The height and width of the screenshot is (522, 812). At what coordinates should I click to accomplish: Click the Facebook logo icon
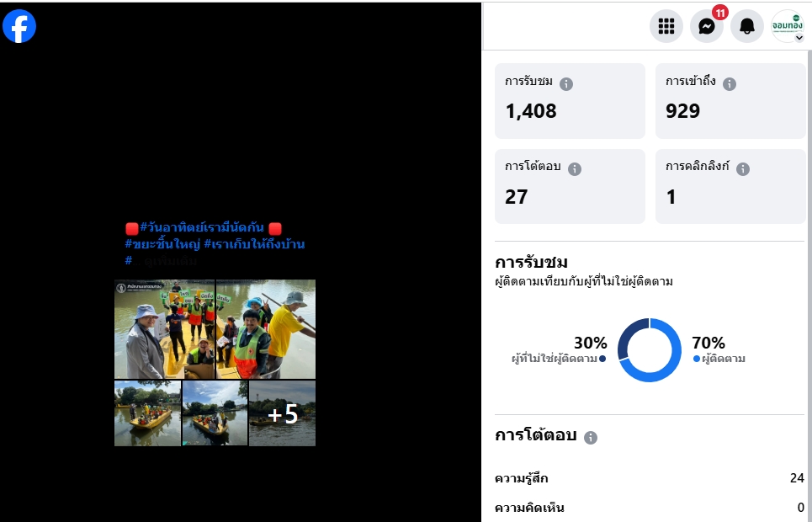tap(19, 26)
